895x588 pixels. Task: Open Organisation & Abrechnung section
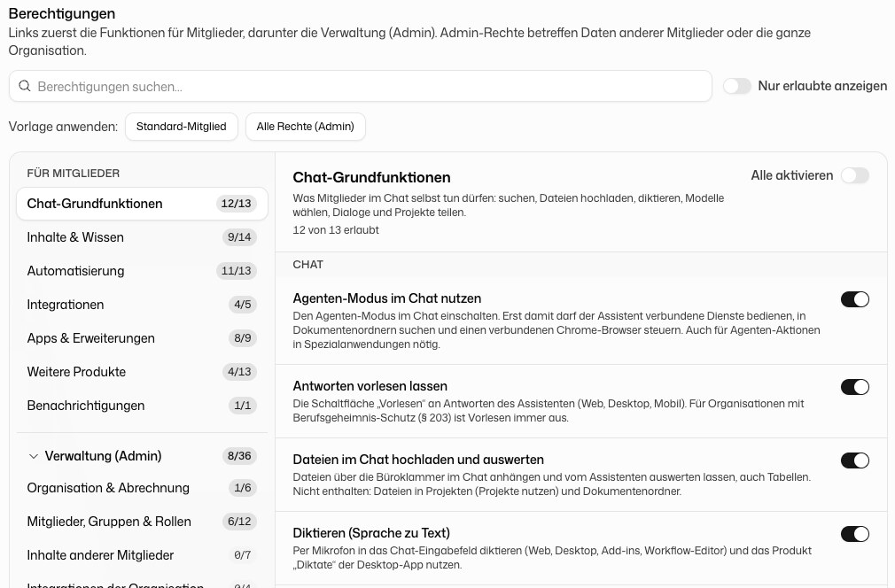tap(142, 488)
